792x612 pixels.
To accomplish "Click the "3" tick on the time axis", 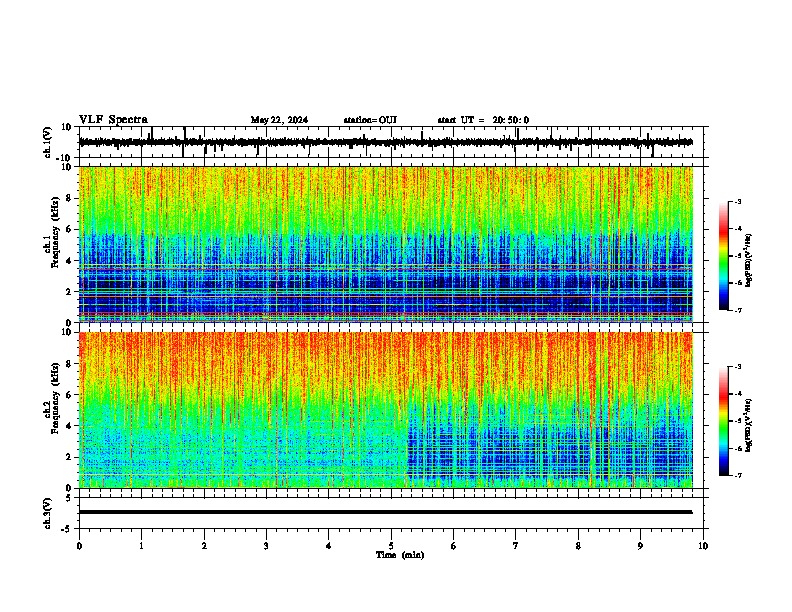I will click(266, 546).
